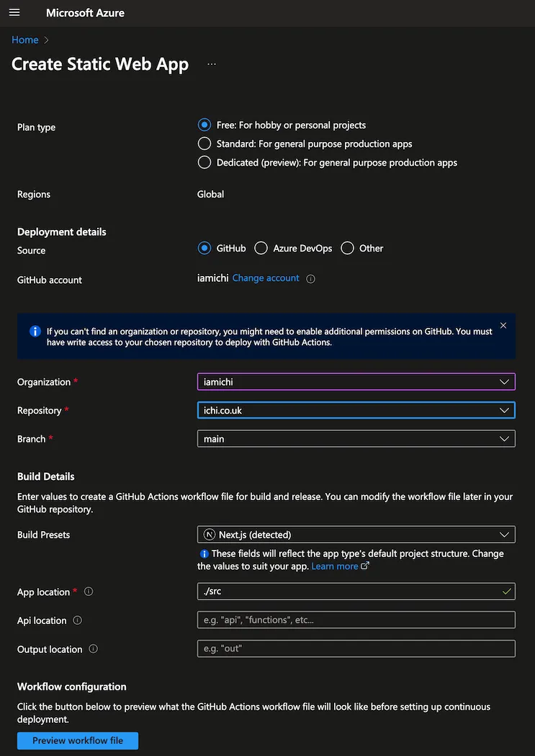535x756 pixels.
Task: Click the Workflow configuration heading
Action: (72, 687)
